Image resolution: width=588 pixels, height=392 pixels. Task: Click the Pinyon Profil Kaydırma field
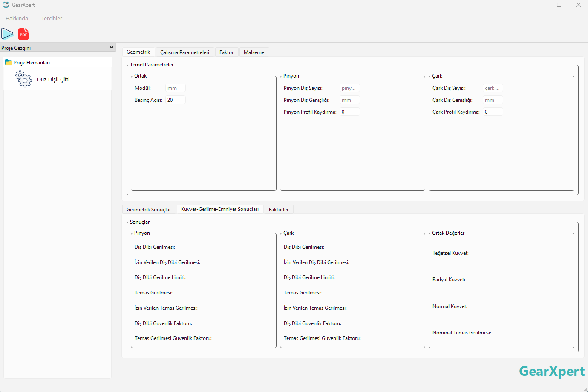click(x=349, y=112)
